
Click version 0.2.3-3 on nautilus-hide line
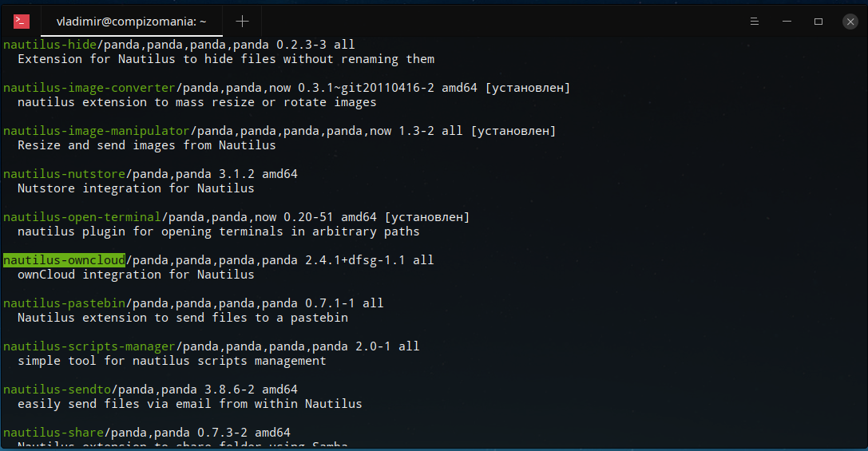[301, 44]
